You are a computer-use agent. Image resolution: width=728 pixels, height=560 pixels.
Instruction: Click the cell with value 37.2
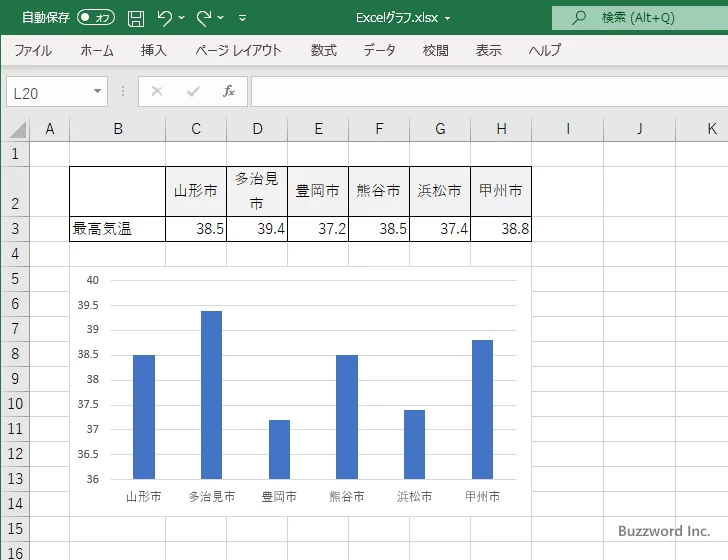point(318,229)
